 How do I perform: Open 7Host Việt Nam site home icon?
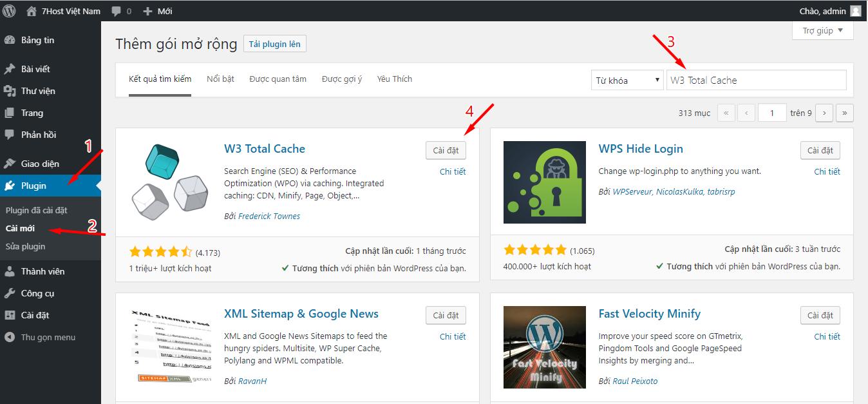pyautogui.click(x=32, y=10)
